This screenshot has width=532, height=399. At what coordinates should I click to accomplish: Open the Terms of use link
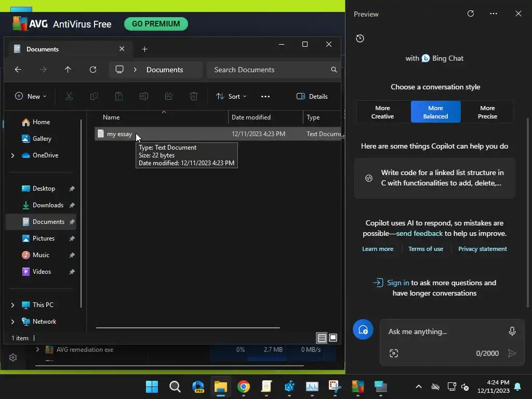click(x=425, y=249)
